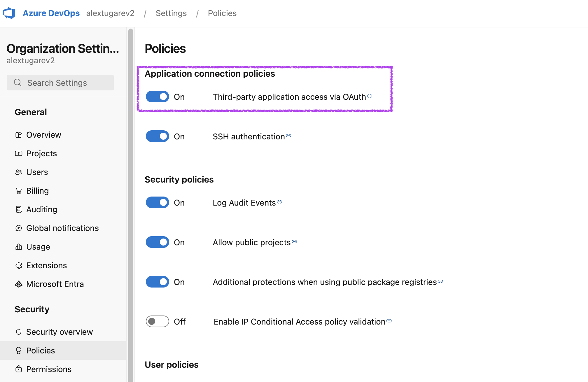Open Global notifications settings page
This screenshot has width=588, height=382.
click(x=62, y=228)
